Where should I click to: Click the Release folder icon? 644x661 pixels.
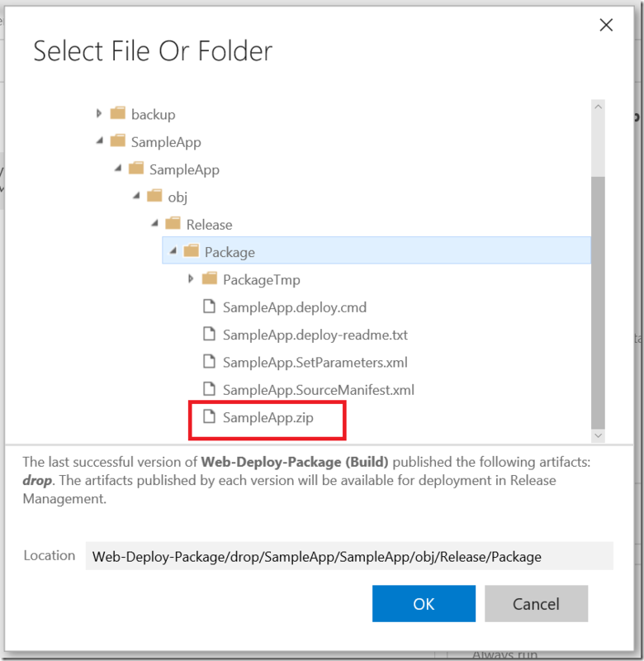click(x=173, y=223)
